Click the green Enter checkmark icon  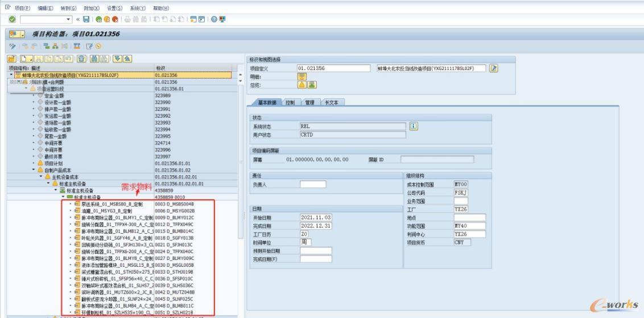click(13, 19)
